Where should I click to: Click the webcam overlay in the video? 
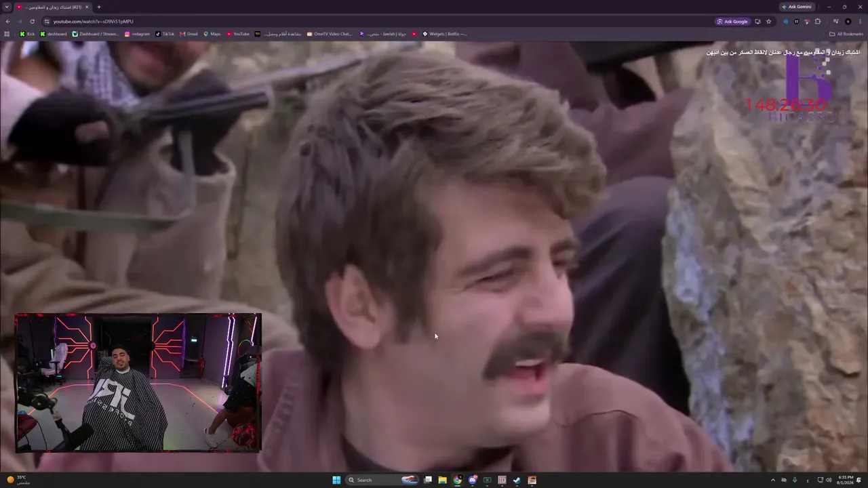tap(138, 382)
